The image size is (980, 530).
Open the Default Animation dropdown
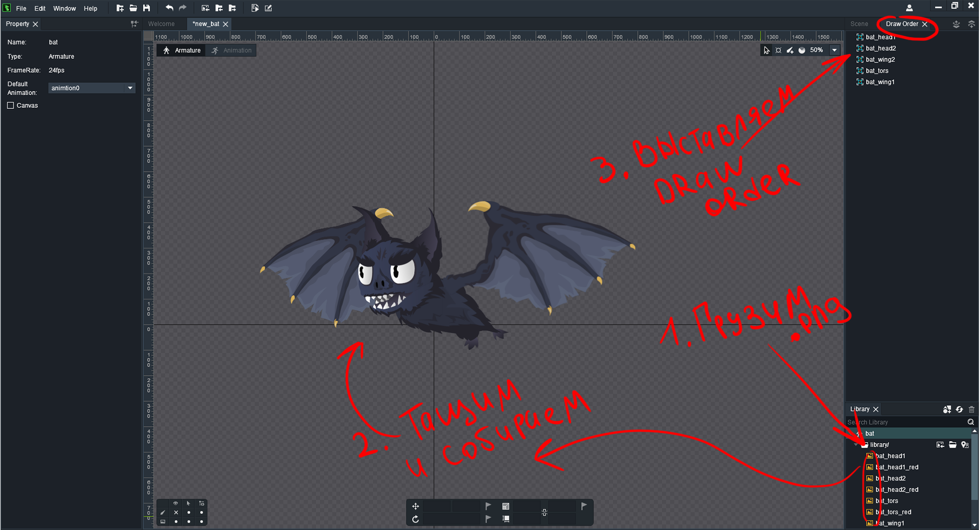[130, 88]
